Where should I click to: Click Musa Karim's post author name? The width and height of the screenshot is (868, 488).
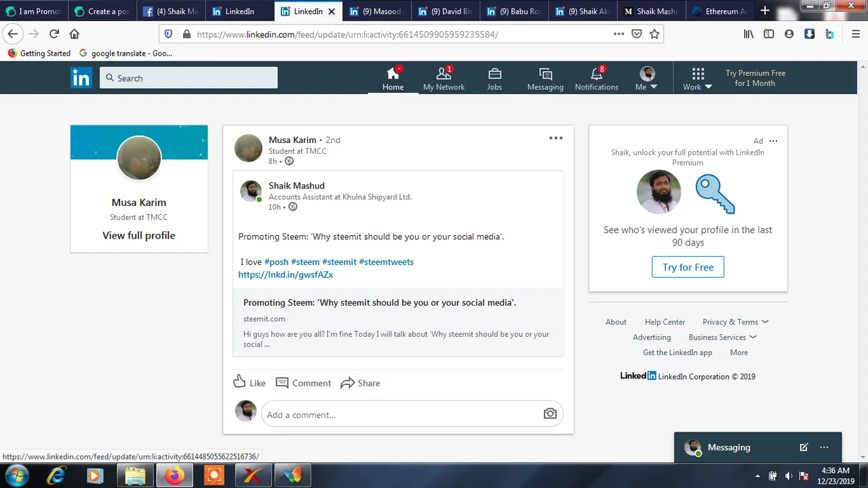[292, 140]
